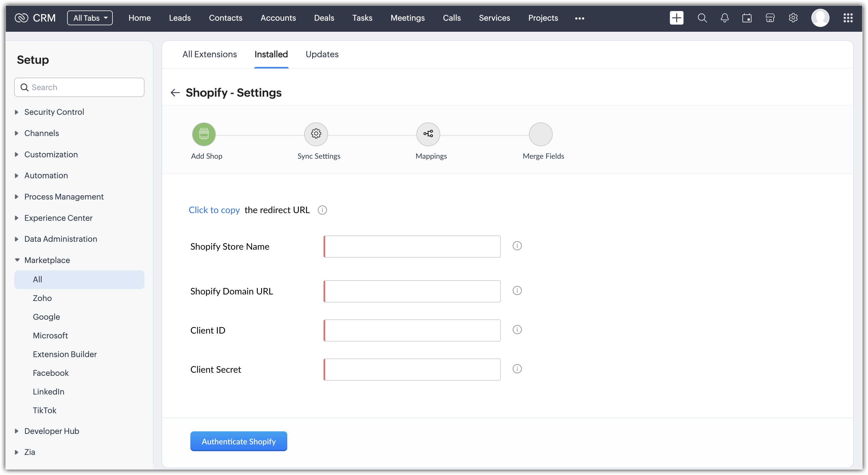Click the Sync Settings step icon
Screen dimensions: 868x475
[316, 134]
